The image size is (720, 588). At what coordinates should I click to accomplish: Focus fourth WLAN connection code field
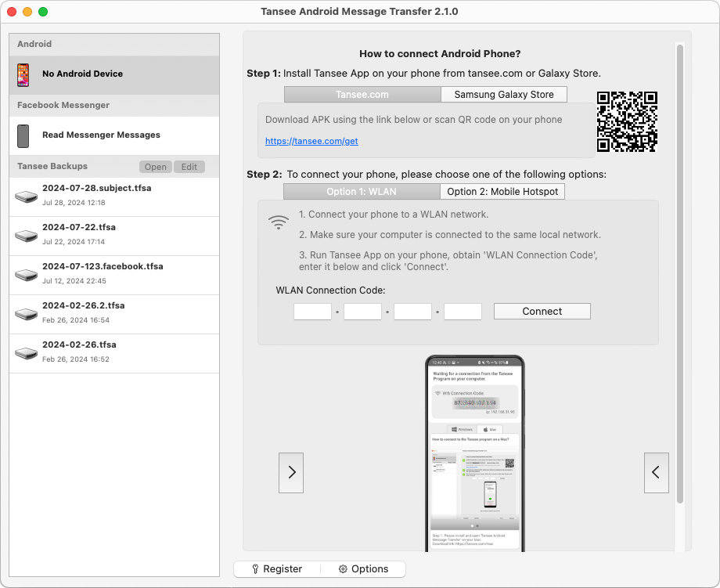click(x=463, y=312)
